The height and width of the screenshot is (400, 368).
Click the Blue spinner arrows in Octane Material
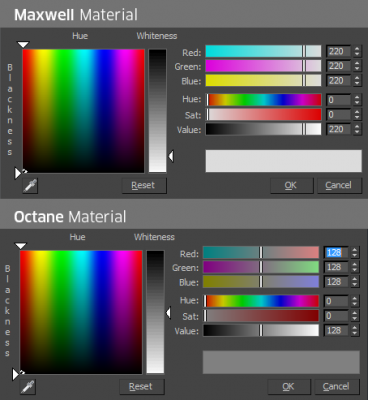coord(355,282)
